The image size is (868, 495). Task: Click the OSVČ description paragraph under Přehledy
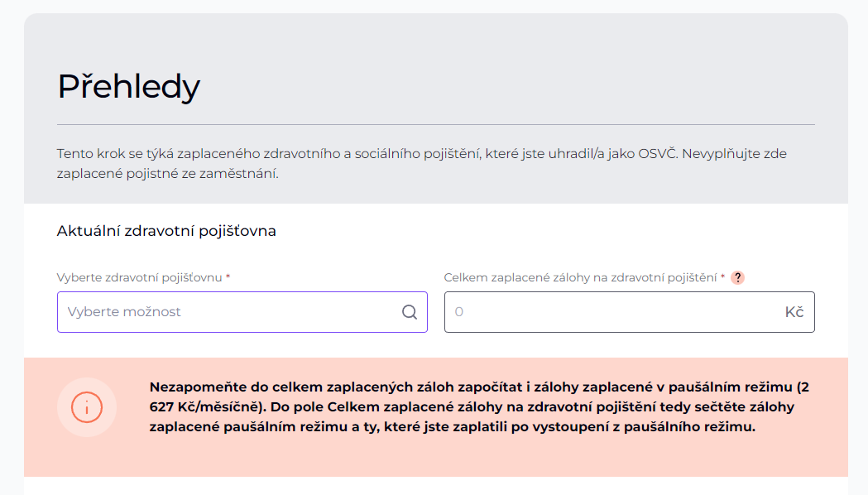pos(420,162)
